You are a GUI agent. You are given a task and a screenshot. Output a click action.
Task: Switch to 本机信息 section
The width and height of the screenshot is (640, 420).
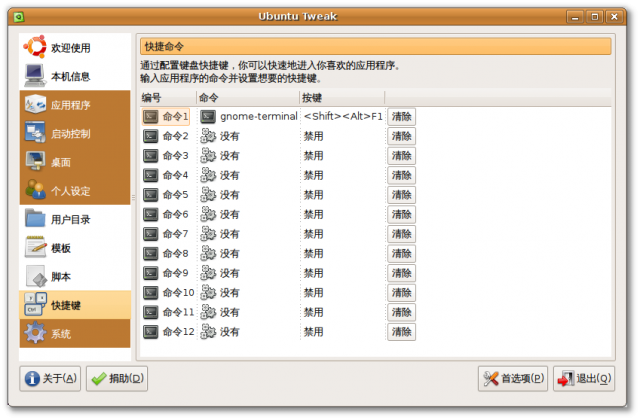tap(75, 76)
